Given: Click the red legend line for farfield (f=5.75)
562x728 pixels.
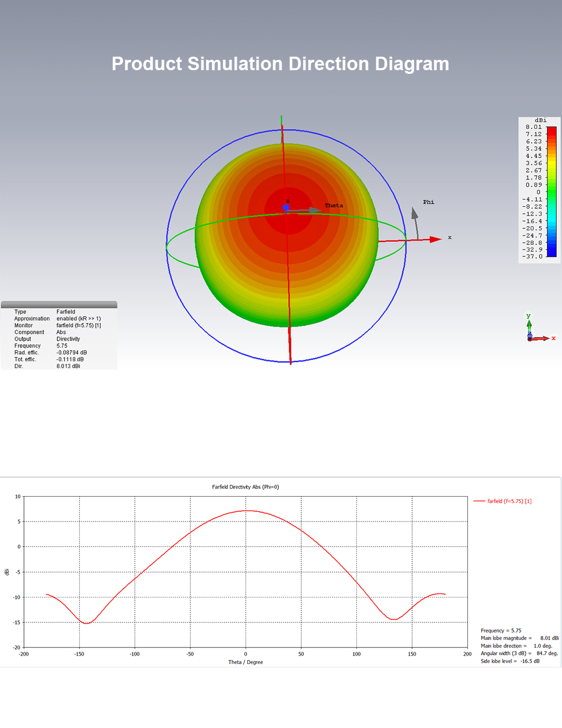Looking at the screenshot, I should point(479,501).
